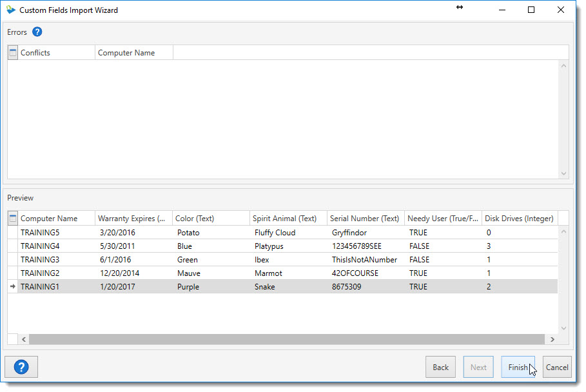This screenshot has width=586, height=392.
Task: Sort Preview by Color (Text) column header
Action: coord(211,218)
